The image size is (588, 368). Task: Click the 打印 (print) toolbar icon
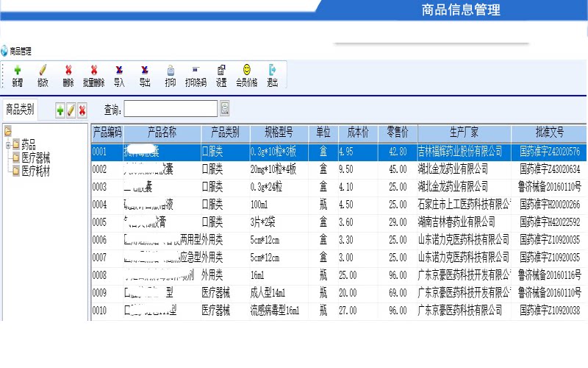(171, 70)
